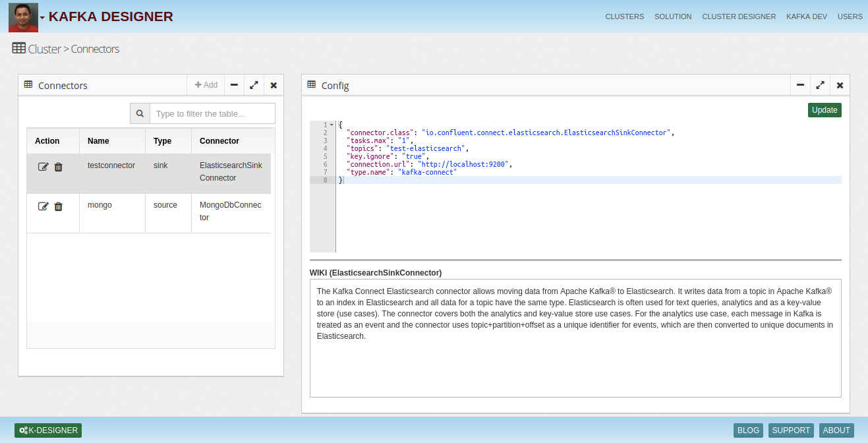This screenshot has width=868, height=443.
Task: Click the search magnifier icon
Action: pos(140,113)
